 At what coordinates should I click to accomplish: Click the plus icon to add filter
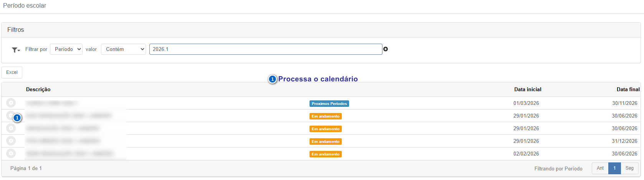point(386,49)
